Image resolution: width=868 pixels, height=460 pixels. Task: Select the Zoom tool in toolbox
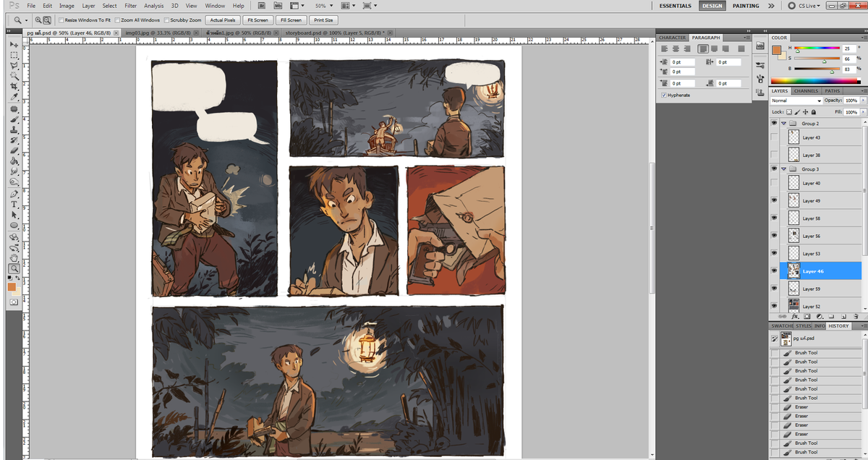click(14, 268)
